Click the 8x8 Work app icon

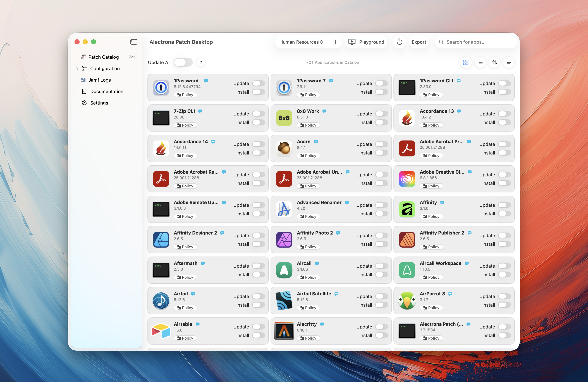[284, 118]
